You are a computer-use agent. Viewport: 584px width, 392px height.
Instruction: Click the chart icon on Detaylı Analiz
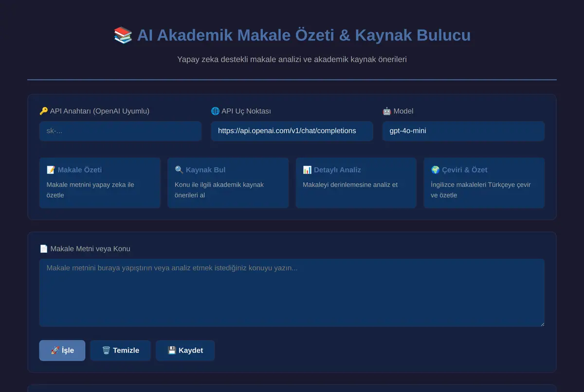[307, 170]
